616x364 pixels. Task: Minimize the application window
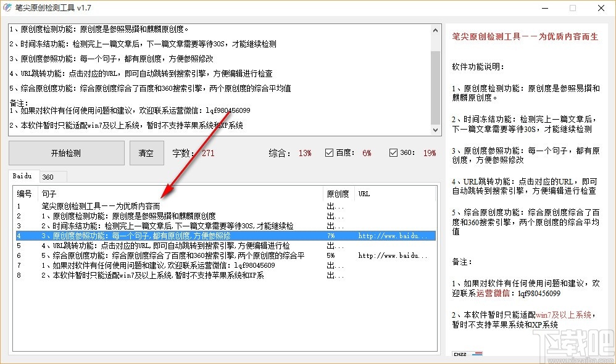coord(545,8)
